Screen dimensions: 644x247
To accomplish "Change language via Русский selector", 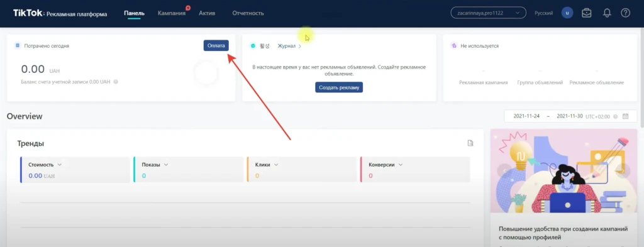I will (543, 13).
